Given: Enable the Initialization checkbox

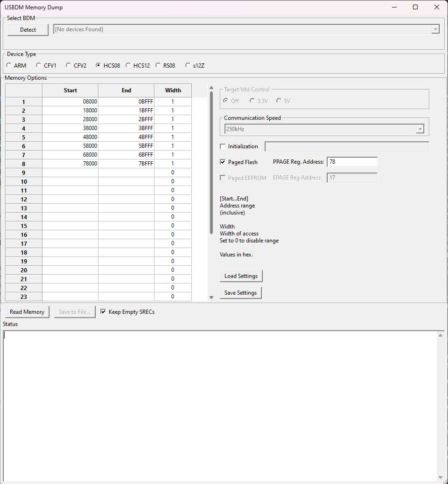Looking at the screenshot, I should click(x=223, y=146).
